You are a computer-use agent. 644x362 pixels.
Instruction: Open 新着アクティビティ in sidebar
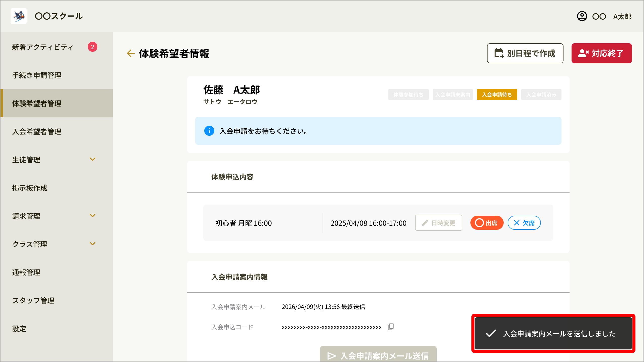coord(57,47)
